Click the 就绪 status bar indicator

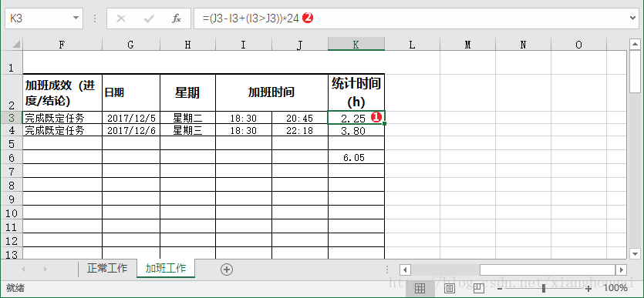15,288
